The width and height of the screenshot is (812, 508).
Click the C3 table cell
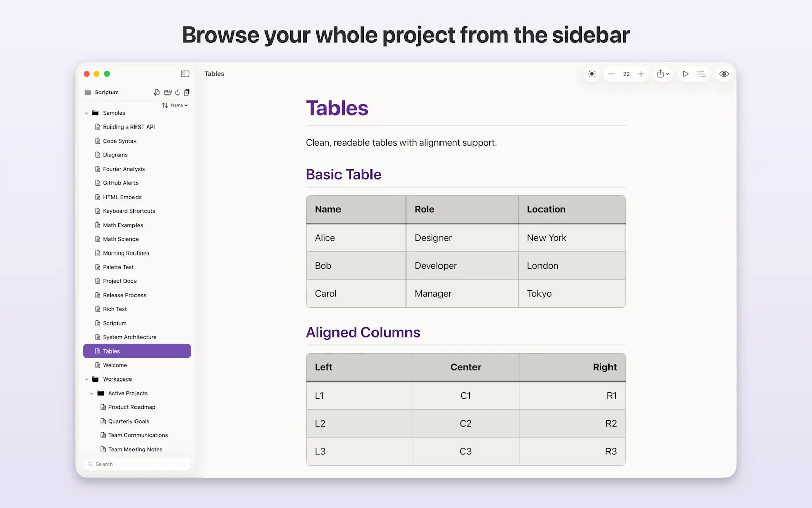point(466,452)
